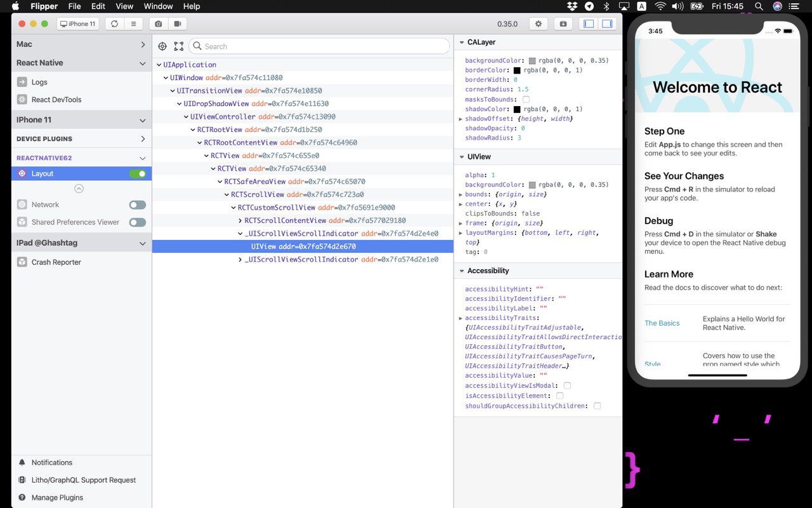The image size is (812, 508).
Task: Open the Edit menu
Action: click(x=98, y=6)
